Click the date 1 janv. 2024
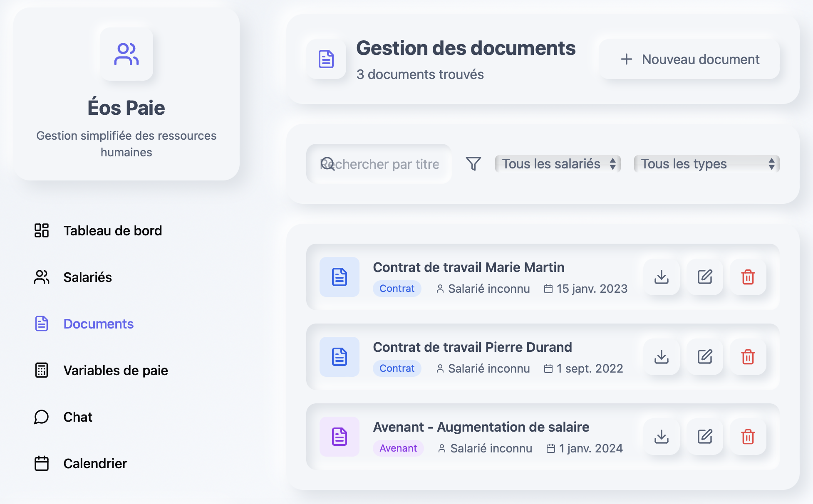Viewport: 813px width, 504px height. 591,448
